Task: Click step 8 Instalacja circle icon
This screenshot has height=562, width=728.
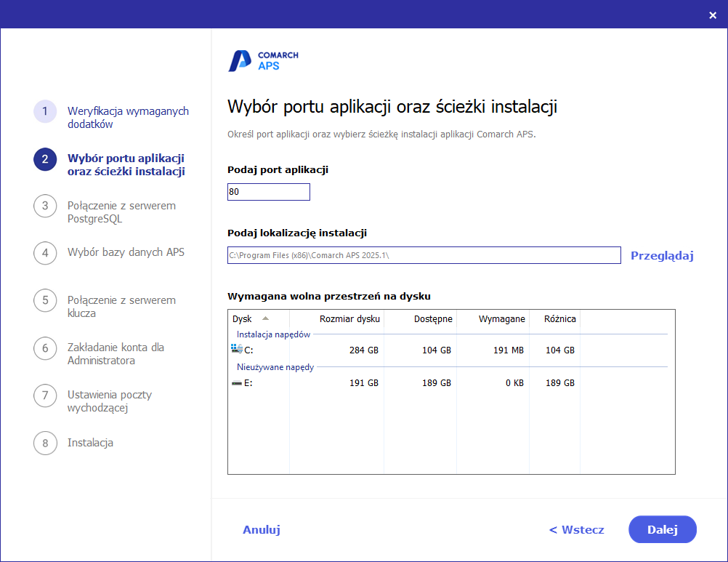Action: click(x=44, y=443)
